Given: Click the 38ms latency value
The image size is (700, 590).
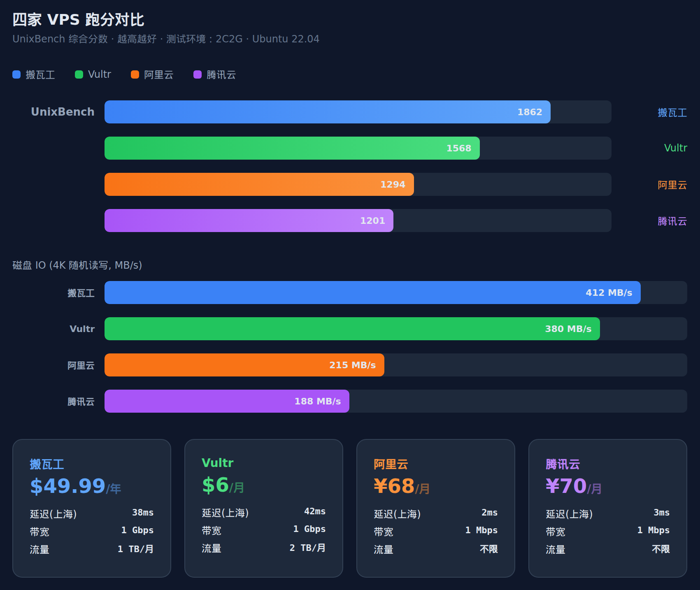Looking at the screenshot, I should point(143,513).
